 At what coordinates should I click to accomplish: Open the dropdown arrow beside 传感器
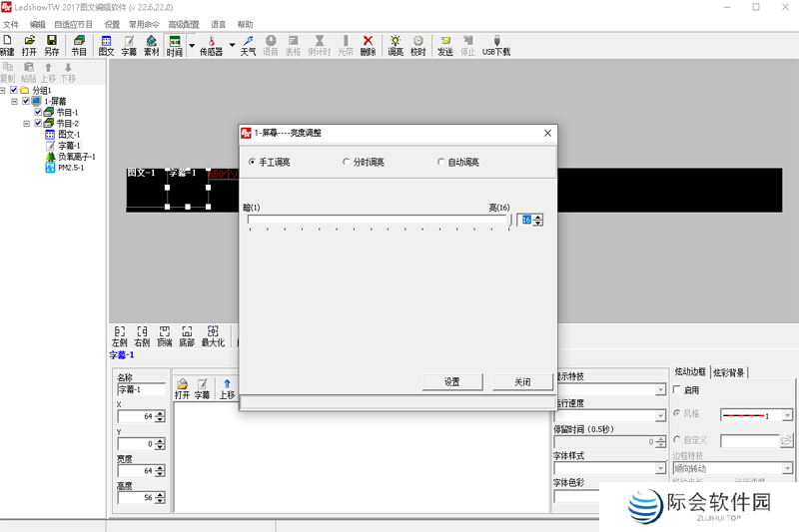[232, 45]
